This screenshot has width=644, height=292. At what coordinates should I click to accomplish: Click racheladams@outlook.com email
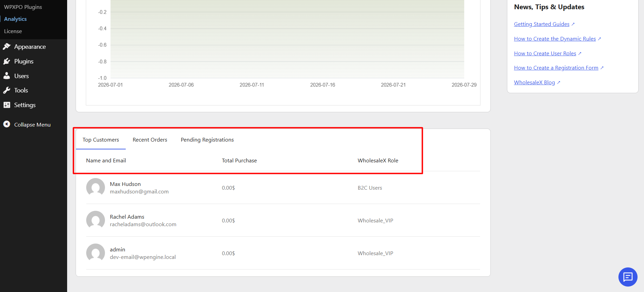pyautogui.click(x=143, y=224)
